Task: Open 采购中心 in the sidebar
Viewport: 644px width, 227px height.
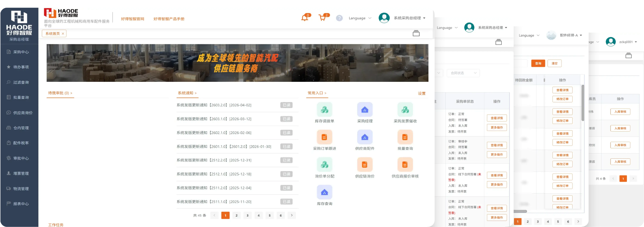Action: tap(19, 52)
